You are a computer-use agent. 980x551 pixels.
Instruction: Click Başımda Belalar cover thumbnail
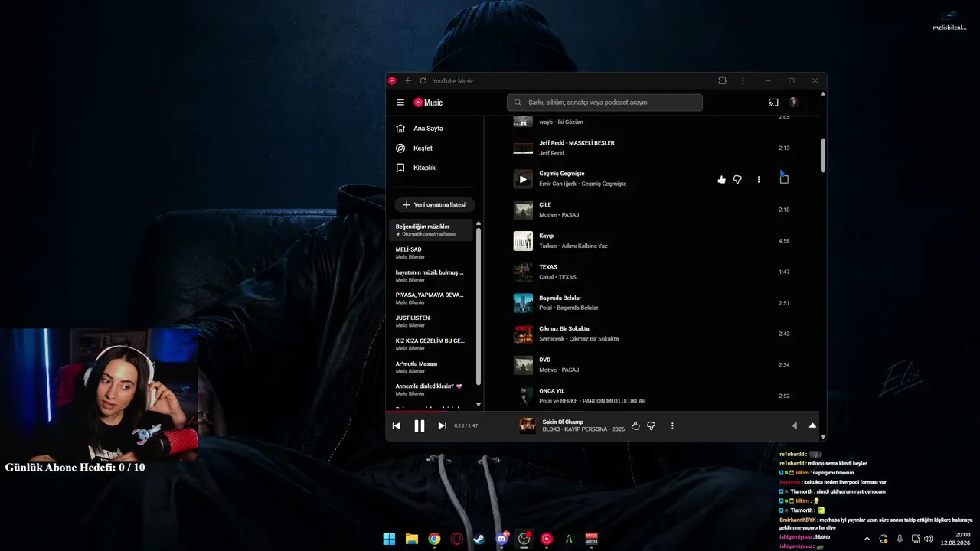(x=523, y=303)
